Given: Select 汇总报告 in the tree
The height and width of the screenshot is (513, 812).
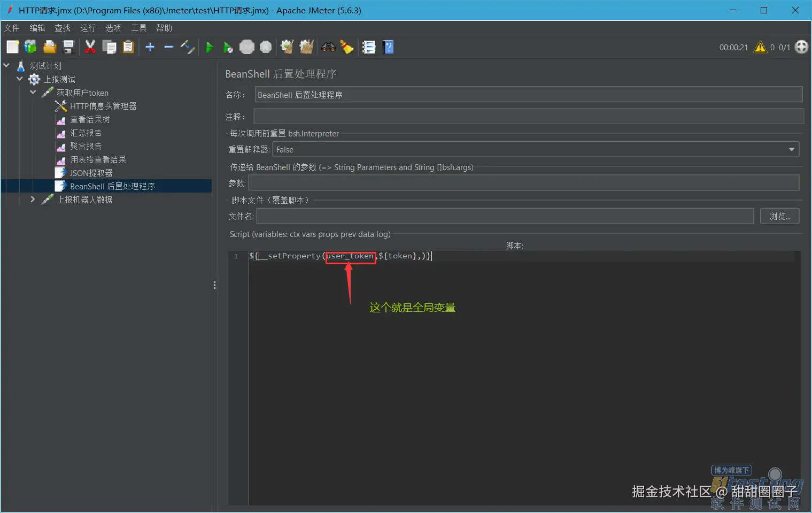Looking at the screenshot, I should click(x=86, y=133).
